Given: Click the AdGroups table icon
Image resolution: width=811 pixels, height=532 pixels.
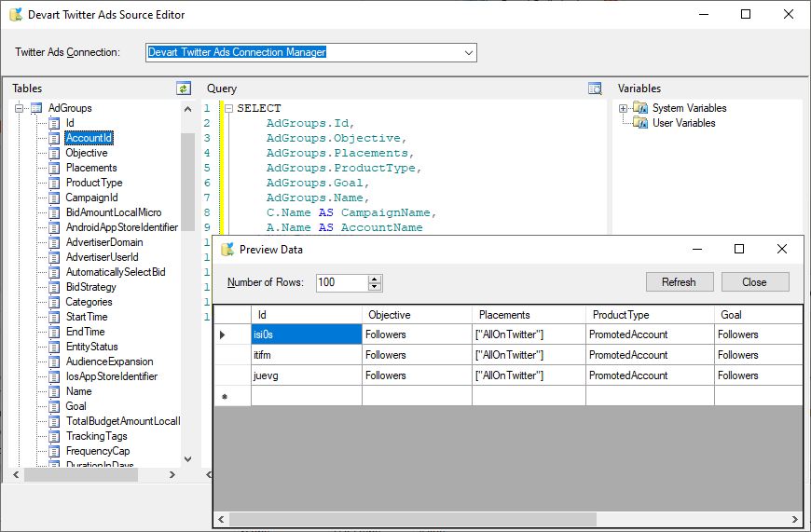Looking at the screenshot, I should coord(35,108).
